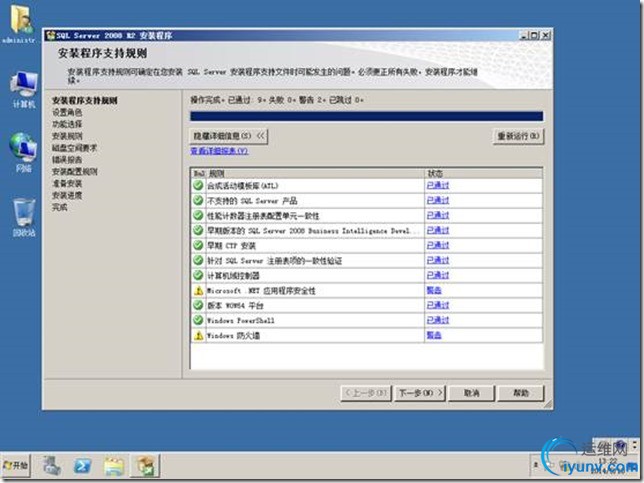Open 已通过 link for 版本 WOW64 平台
The image size is (644, 483).
(x=438, y=306)
